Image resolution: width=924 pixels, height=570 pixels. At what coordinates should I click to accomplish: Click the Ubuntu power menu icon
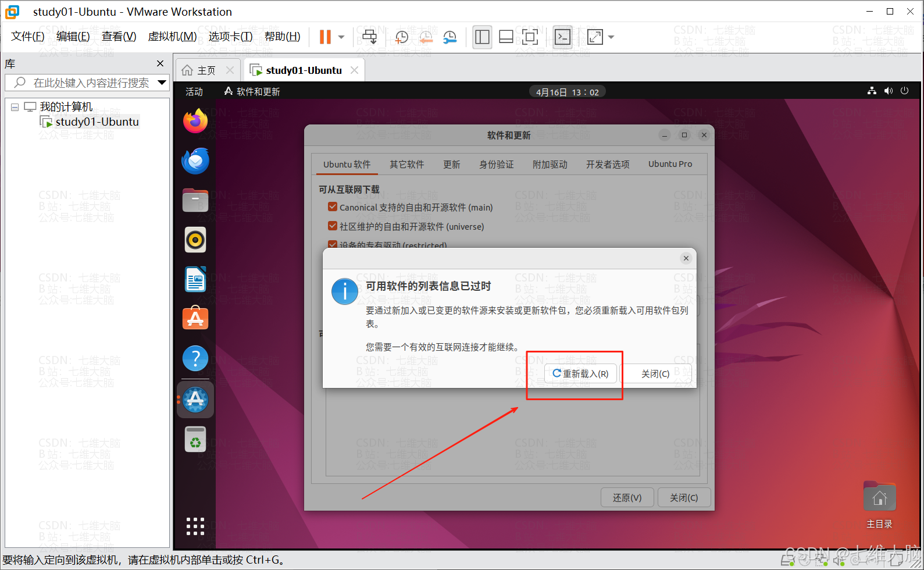[x=904, y=91]
